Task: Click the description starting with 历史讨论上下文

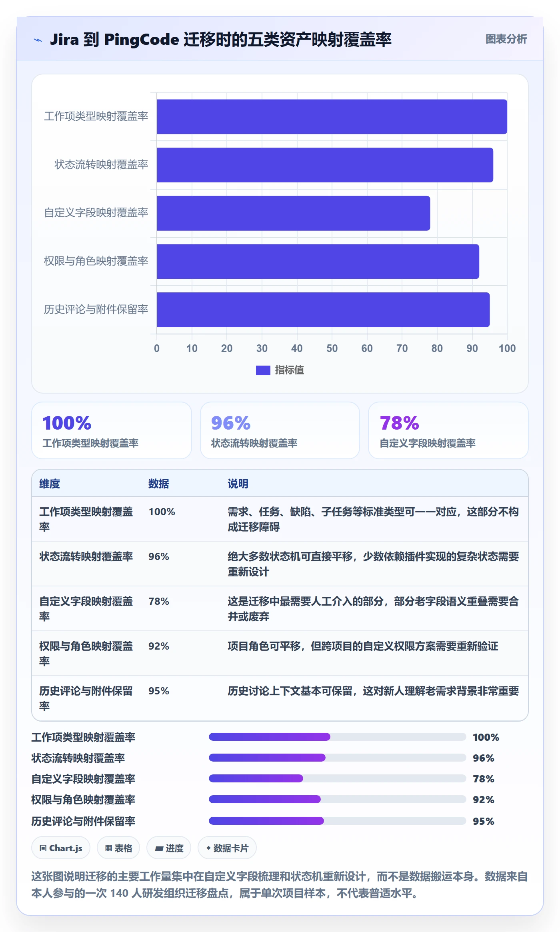Action: [x=373, y=691]
